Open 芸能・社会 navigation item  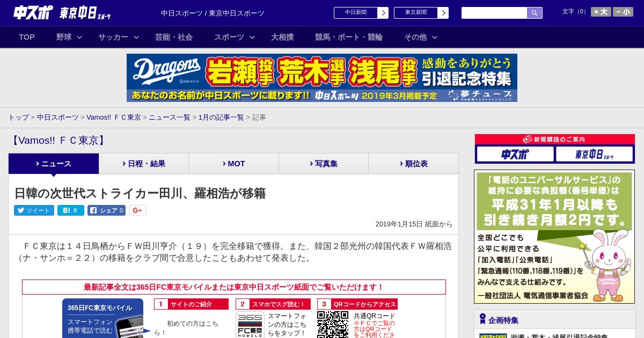[x=174, y=37]
